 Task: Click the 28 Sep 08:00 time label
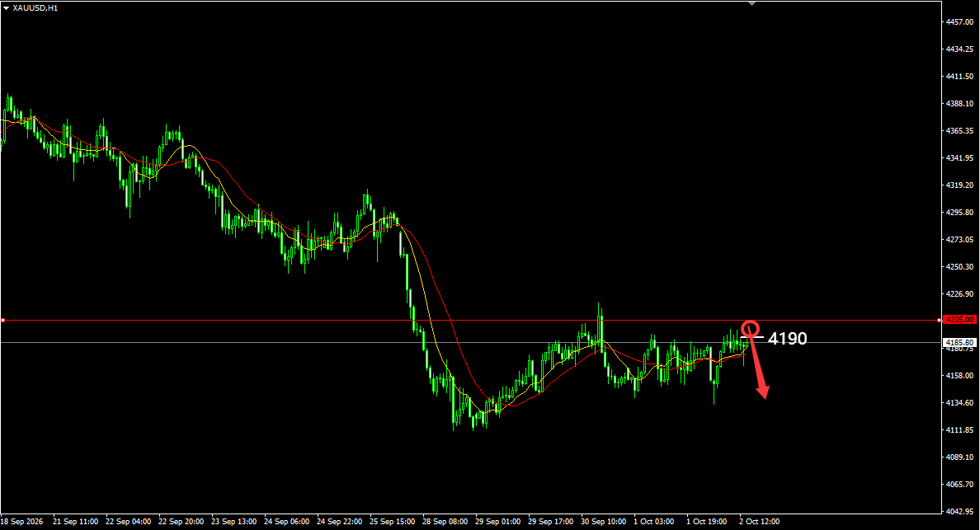pyautogui.click(x=445, y=522)
